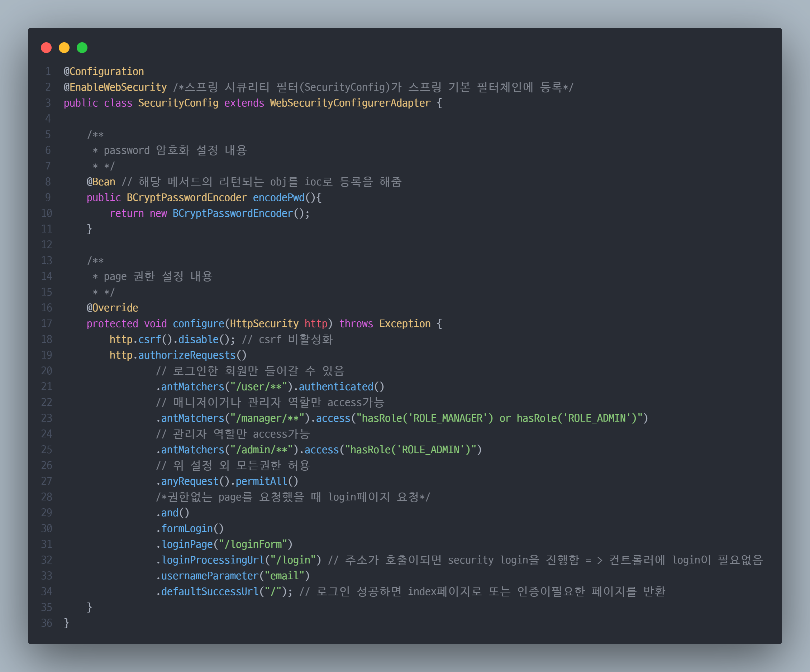Click the line number 36
The width and height of the screenshot is (810, 672).
tap(47, 623)
